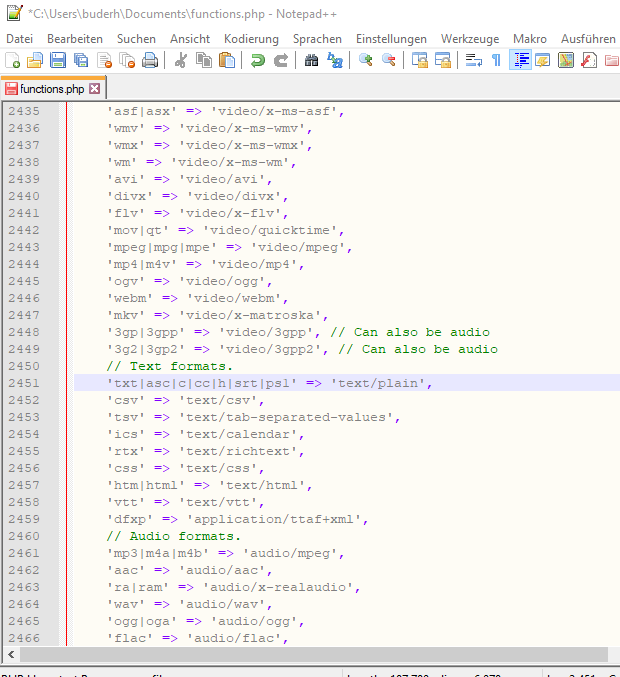Open the Ausführen menu
This screenshot has width=620, height=677.
(x=588, y=39)
